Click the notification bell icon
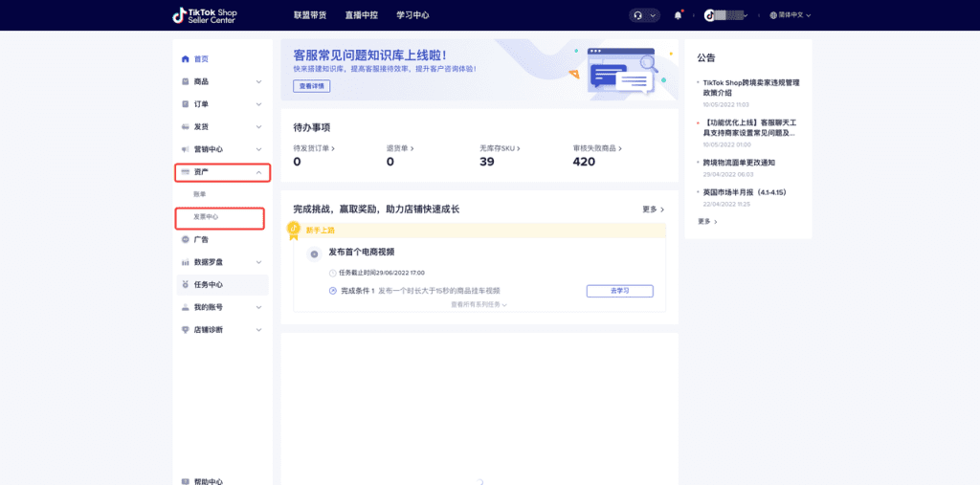Image resolution: width=980 pixels, height=485 pixels. click(x=679, y=15)
